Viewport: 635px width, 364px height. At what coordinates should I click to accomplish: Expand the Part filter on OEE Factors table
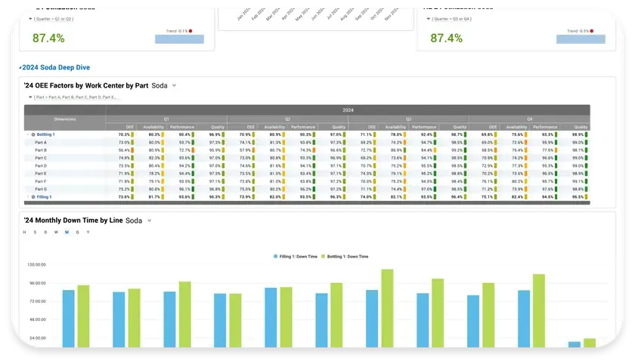coord(30,97)
